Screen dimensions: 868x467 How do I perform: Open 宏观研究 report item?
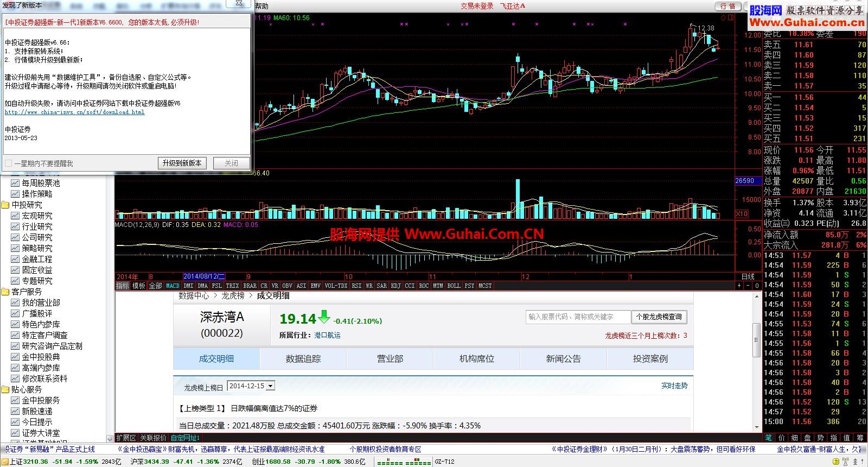[37, 216]
